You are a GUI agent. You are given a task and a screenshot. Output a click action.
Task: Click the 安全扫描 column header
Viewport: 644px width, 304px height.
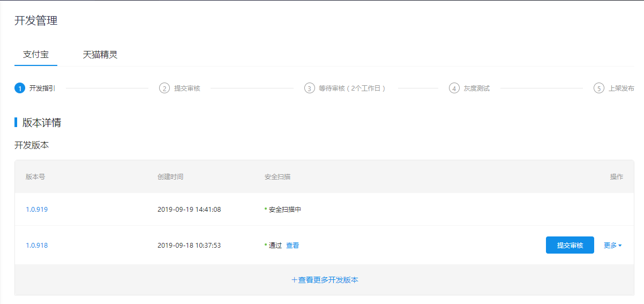tap(278, 177)
